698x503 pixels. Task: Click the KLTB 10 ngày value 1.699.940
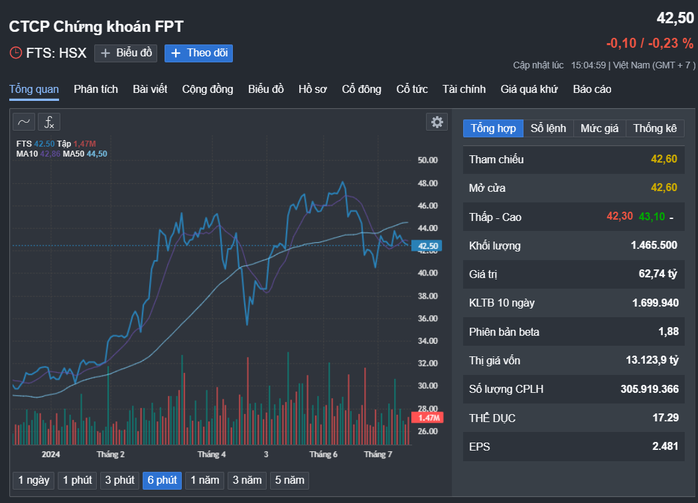coord(655,303)
